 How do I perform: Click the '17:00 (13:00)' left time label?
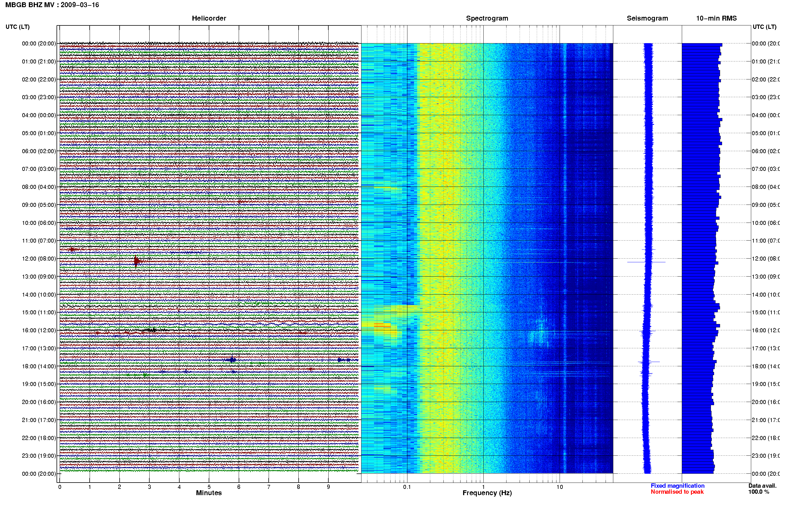pos(39,348)
